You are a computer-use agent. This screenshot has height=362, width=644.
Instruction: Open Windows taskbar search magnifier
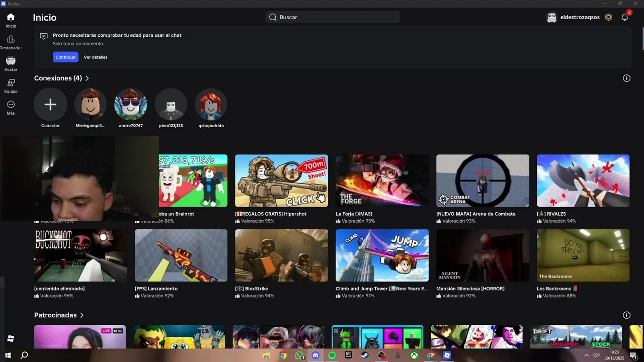click(24, 355)
